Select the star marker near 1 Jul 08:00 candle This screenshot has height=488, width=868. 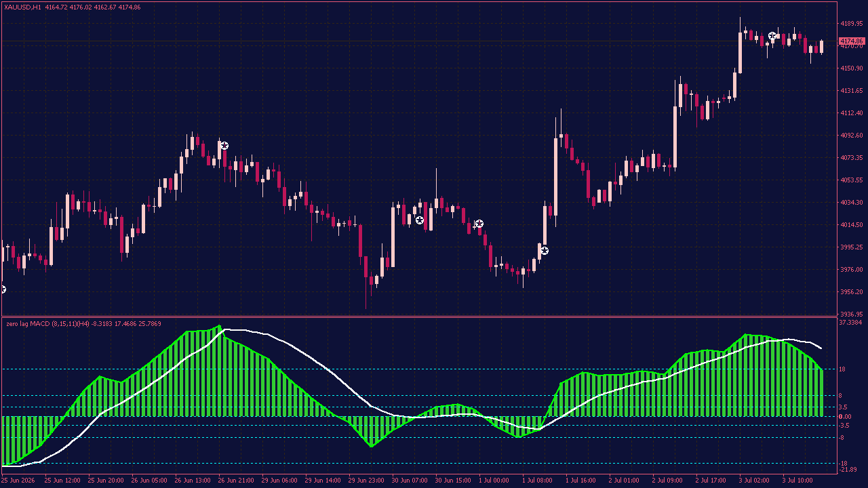pos(544,251)
